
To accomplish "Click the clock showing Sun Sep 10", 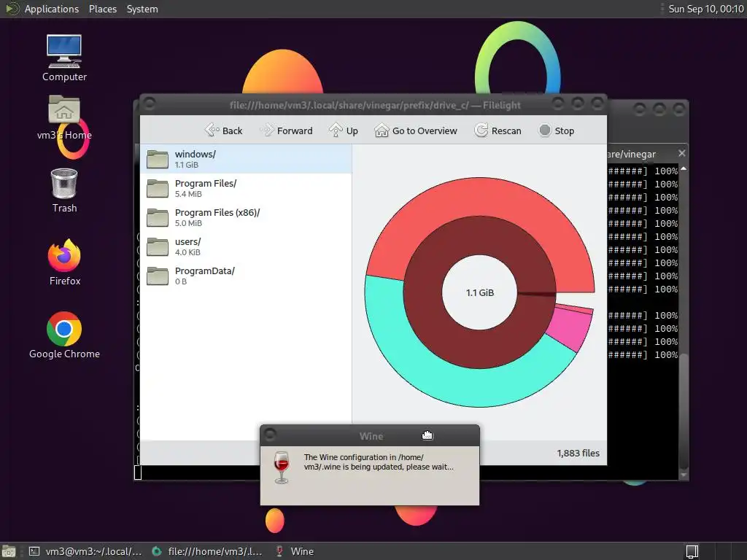I will tap(705, 9).
